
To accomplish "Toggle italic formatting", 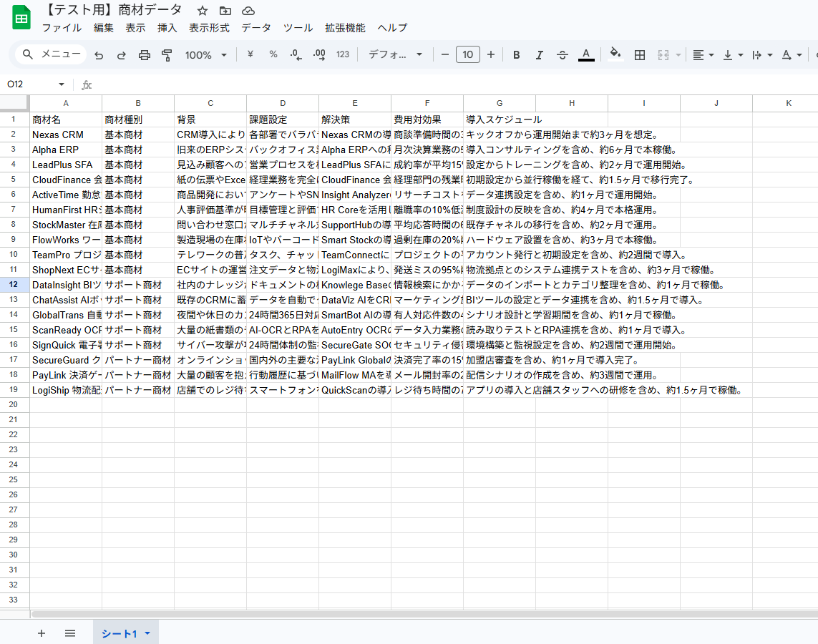I will pos(540,55).
